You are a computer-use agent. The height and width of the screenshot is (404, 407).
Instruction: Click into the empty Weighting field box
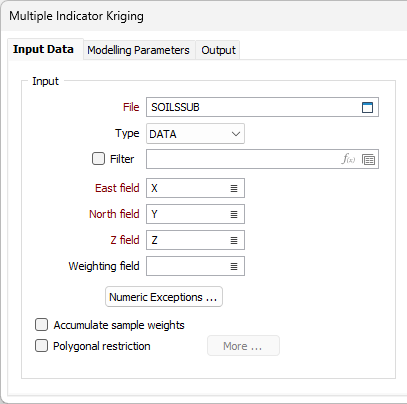coord(188,266)
